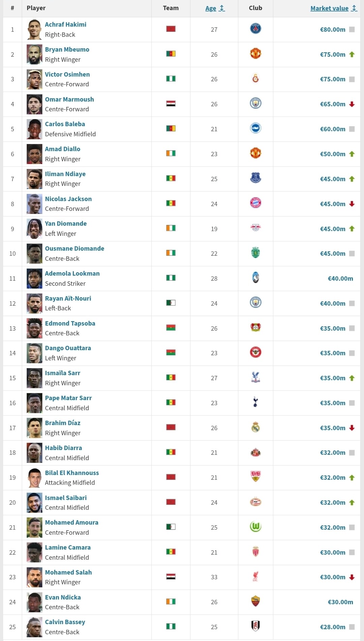The width and height of the screenshot is (364, 641).
Task: Open Yan Diomande player profile link
Action: tap(66, 224)
